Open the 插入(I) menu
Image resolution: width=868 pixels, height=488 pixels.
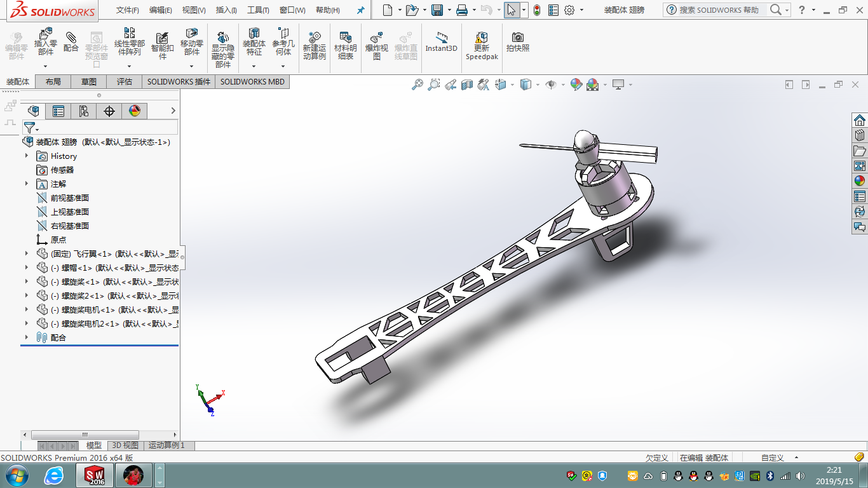(x=226, y=10)
